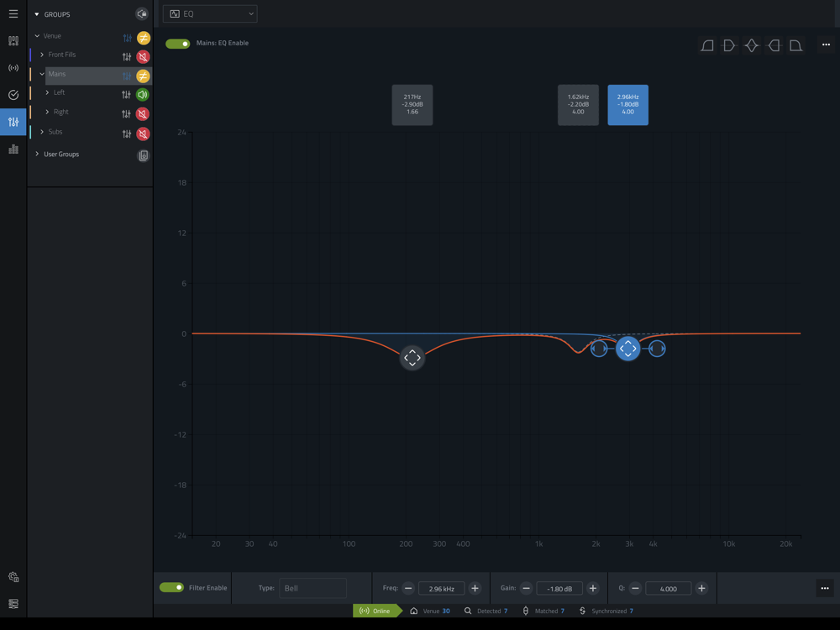Select the 217Hz filter tab

412,105
